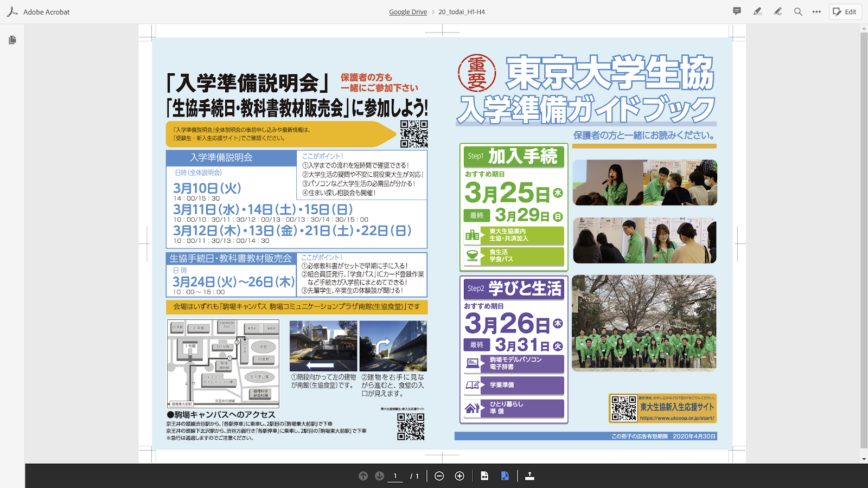This screenshot has height=488, width=868.
Task: Click the group photo under cherry blossoms
Action: pyautogui.click(x=644, y=323)
